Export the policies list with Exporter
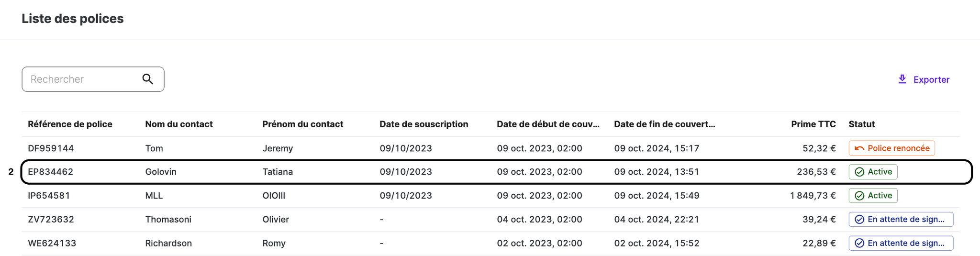The height and width of the screenshot is (256, 980). point(924,79)
